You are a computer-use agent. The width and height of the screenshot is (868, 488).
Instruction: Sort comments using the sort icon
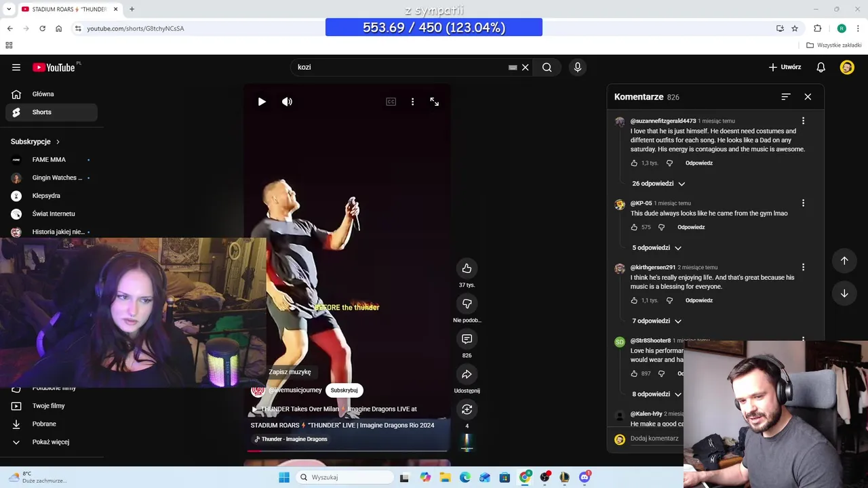point(786,97)
